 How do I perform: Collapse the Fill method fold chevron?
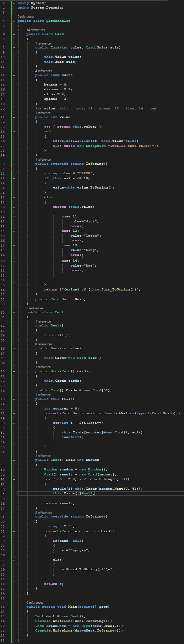click(14, 399)
